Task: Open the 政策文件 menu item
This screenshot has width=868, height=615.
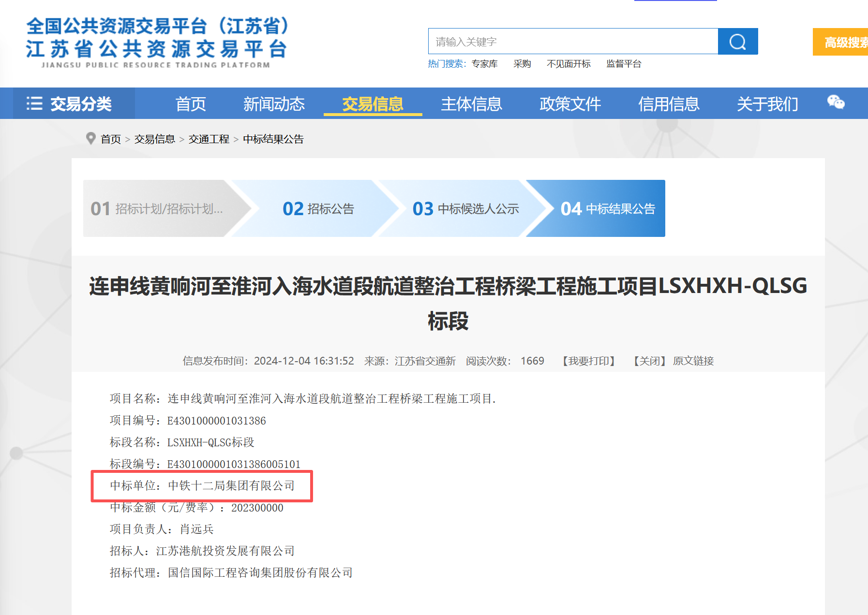Action: click(570, 104)
